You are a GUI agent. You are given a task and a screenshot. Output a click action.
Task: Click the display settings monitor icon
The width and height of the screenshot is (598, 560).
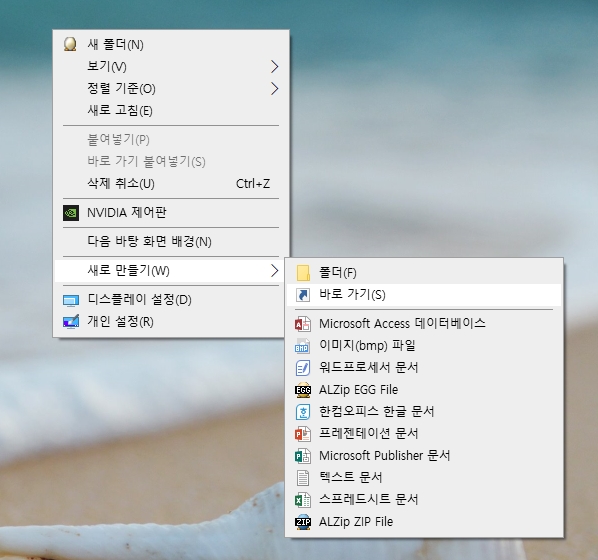point(71,300)
